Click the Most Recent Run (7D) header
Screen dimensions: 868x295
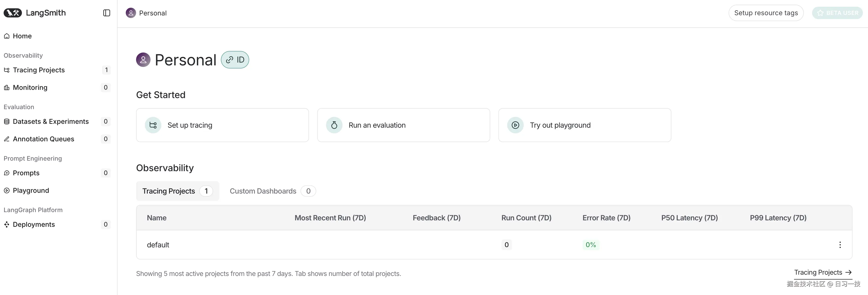[330, 218]
